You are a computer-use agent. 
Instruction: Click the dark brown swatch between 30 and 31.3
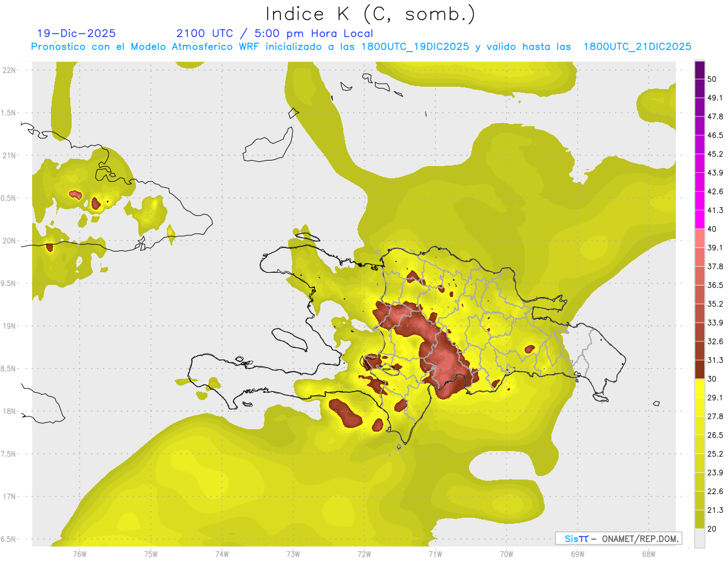point(699,370)
